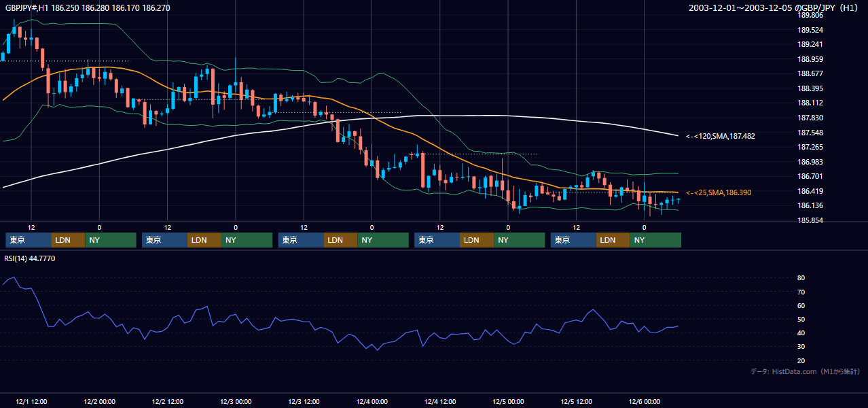Click RSI scale value 80
868x408 pixels.
tap(801, 278)
